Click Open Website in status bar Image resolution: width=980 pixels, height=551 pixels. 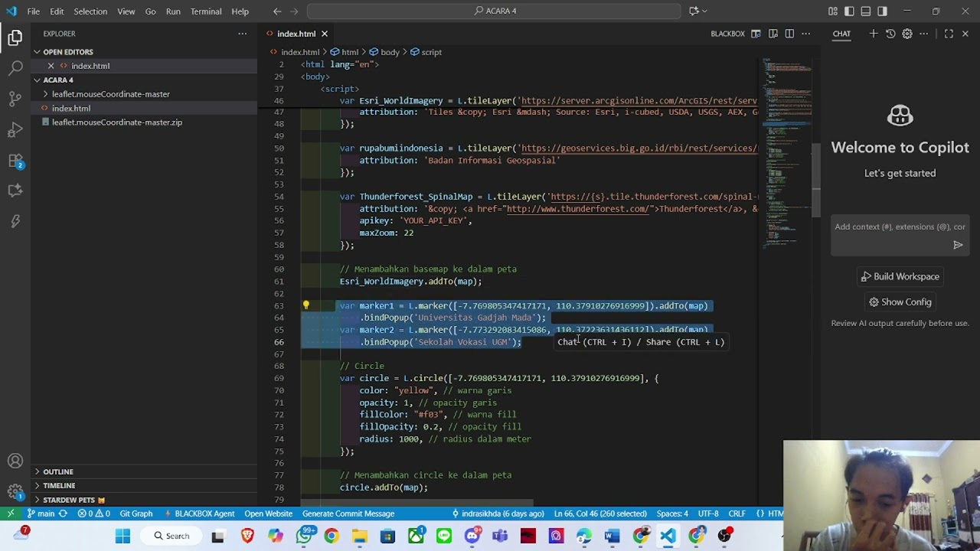[268, 514]
